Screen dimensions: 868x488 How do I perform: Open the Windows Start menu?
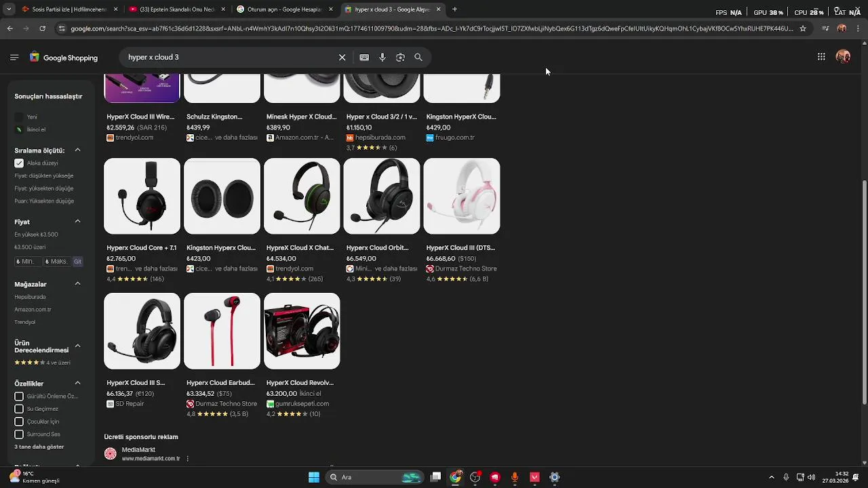313,477
